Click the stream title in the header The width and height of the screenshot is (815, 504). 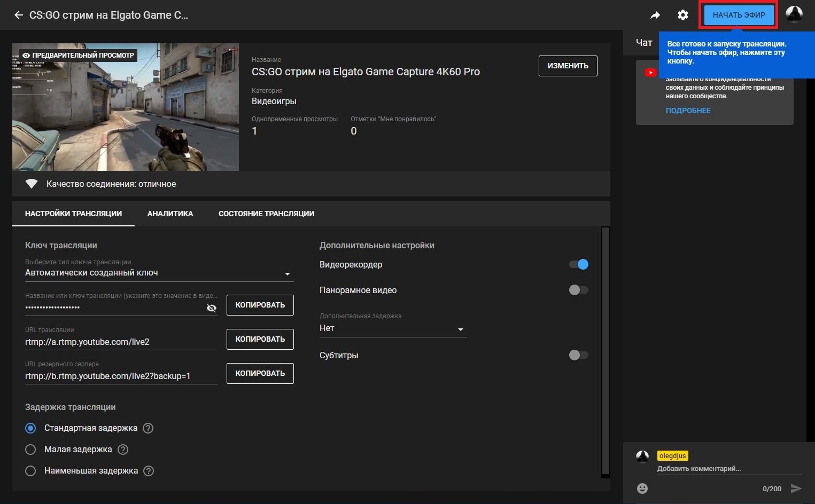coord(108,15)
